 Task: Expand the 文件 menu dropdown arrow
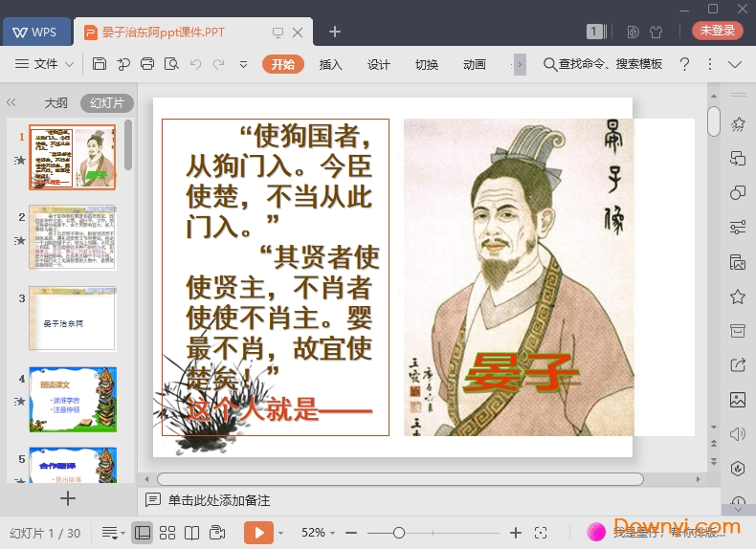70,64
